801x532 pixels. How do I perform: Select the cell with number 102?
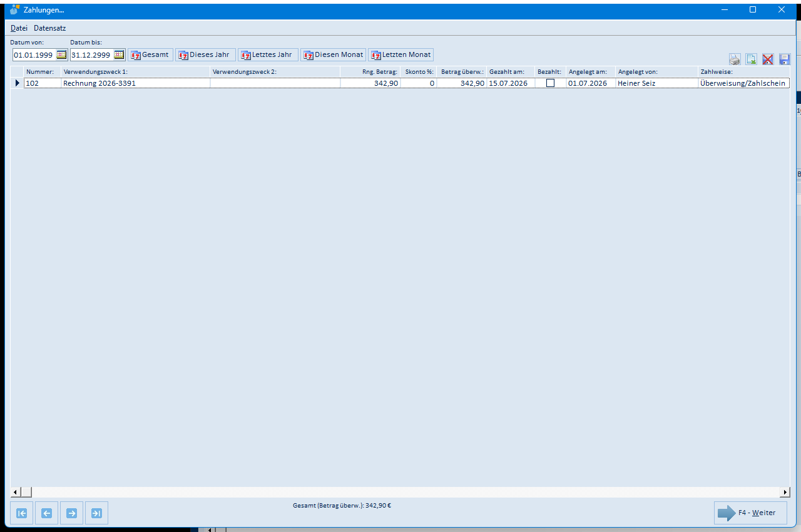[x=42, y=83]
